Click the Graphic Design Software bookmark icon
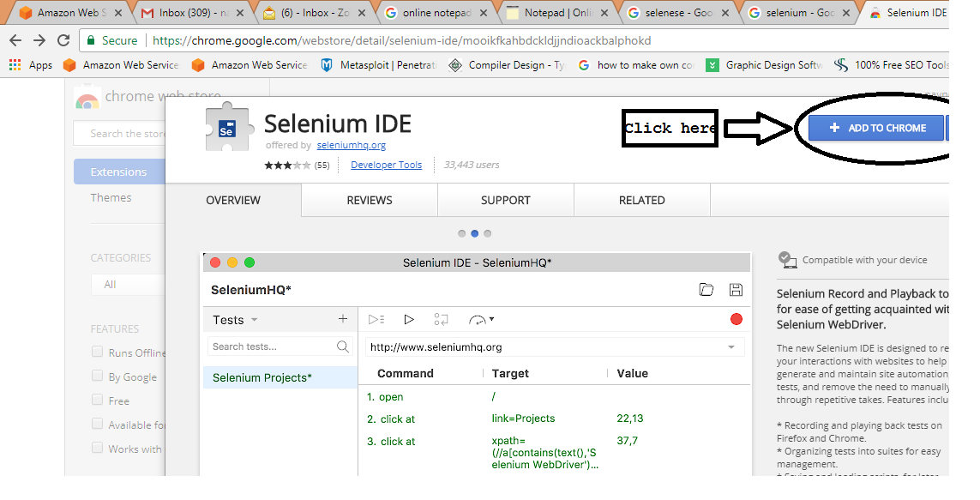 (712, 65)
